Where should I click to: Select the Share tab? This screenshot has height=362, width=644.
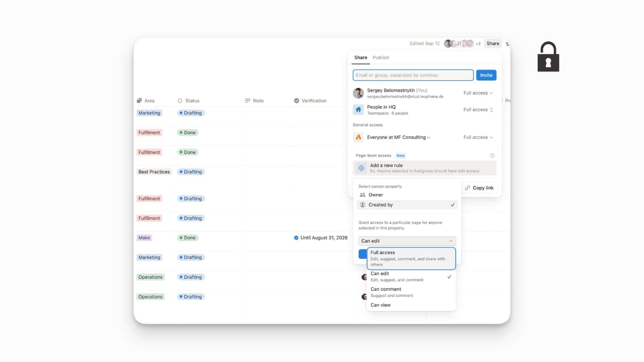click(360, 58)
